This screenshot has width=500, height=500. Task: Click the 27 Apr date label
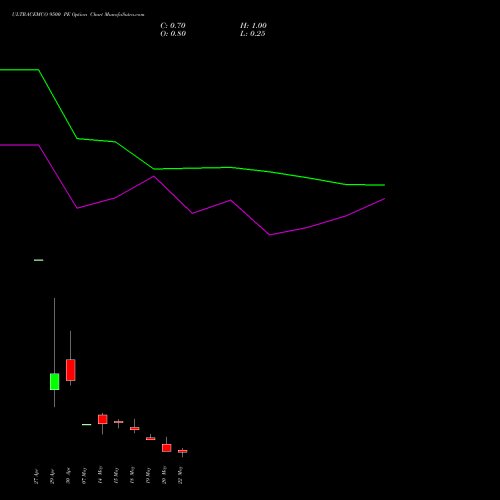click(x=36, y=476)
